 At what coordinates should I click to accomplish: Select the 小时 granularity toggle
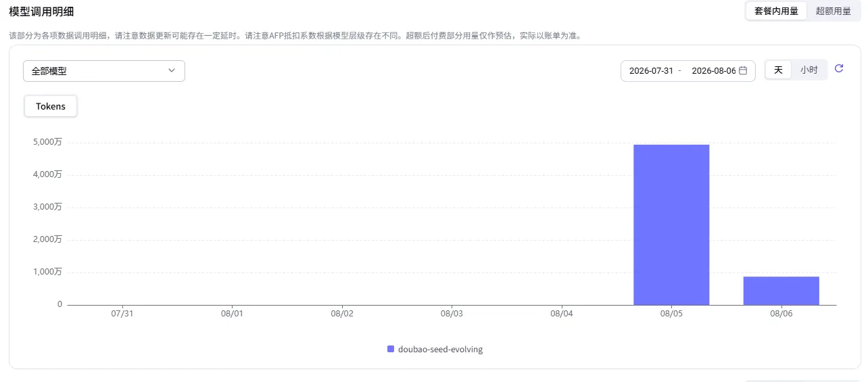[809, 70]
